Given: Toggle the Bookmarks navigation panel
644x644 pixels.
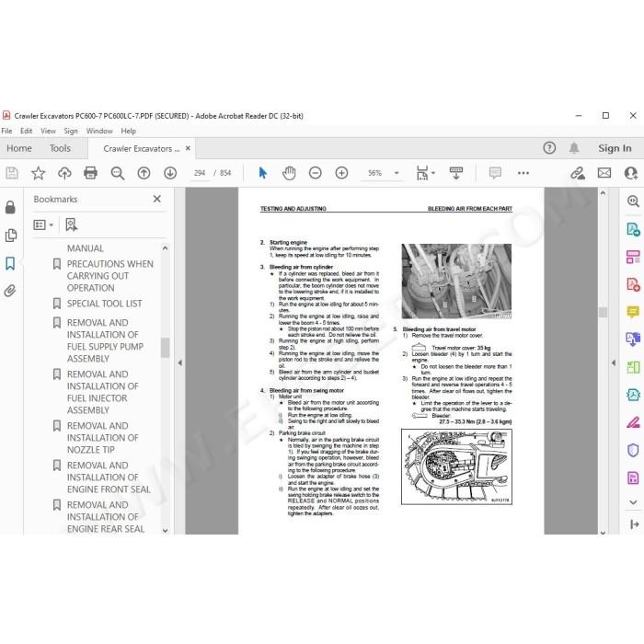Looking at the screenshot, I should pyautogui.click(x=10, y=263).
